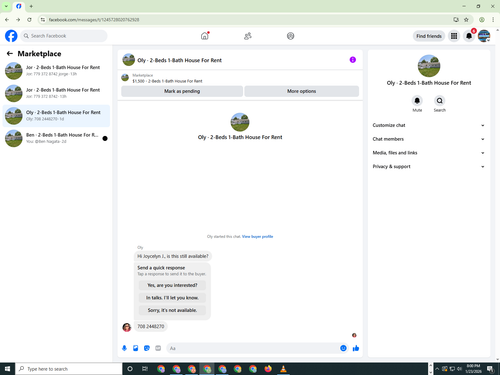Image resolution: width=500 pixels, height=375 pixels.
Task: Bookmark this page with star icon
Action: [x=466, y=20]
